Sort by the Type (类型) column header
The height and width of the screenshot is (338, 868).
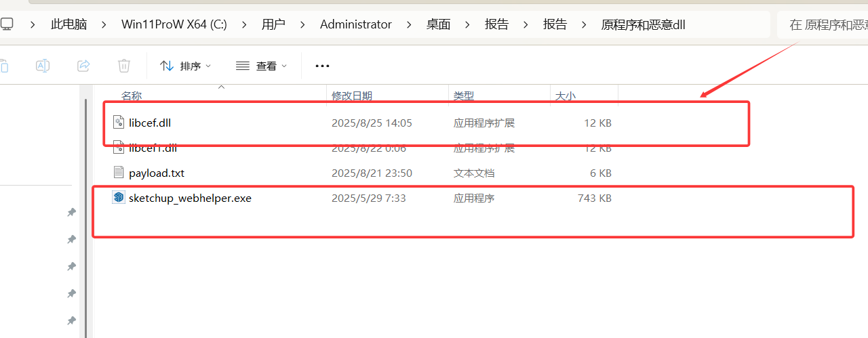[464, 96]
